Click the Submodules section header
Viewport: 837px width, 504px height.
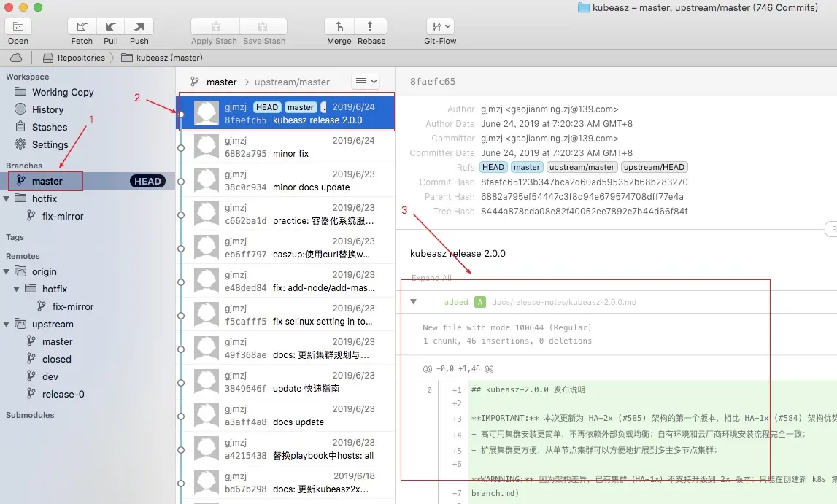pyautogui.click(x=30, y=415)
